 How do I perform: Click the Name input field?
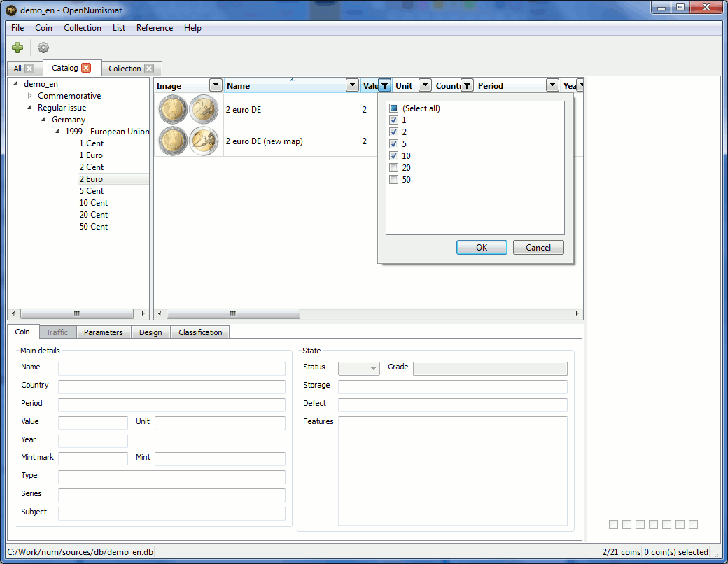click(x=171, y=369)
